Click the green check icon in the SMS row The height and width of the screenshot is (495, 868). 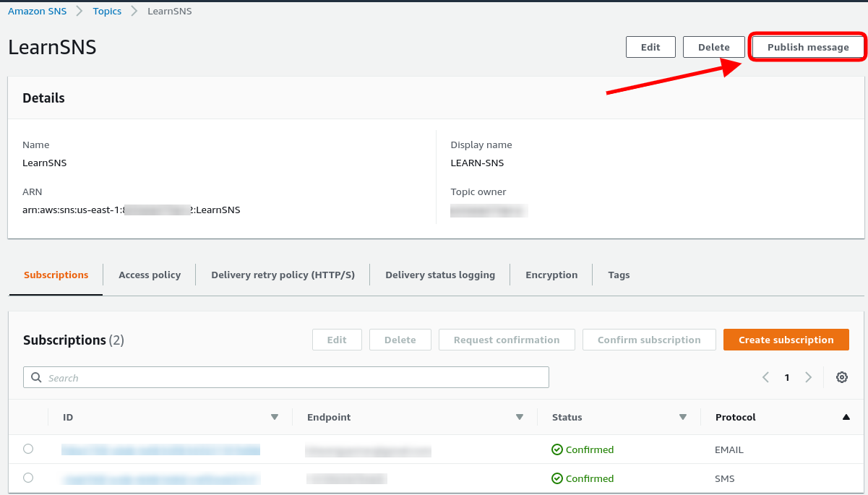[x=557, y=478]
